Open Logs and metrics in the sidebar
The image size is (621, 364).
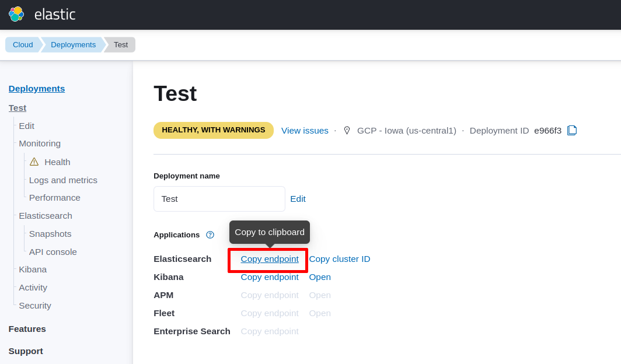[63, 180]
